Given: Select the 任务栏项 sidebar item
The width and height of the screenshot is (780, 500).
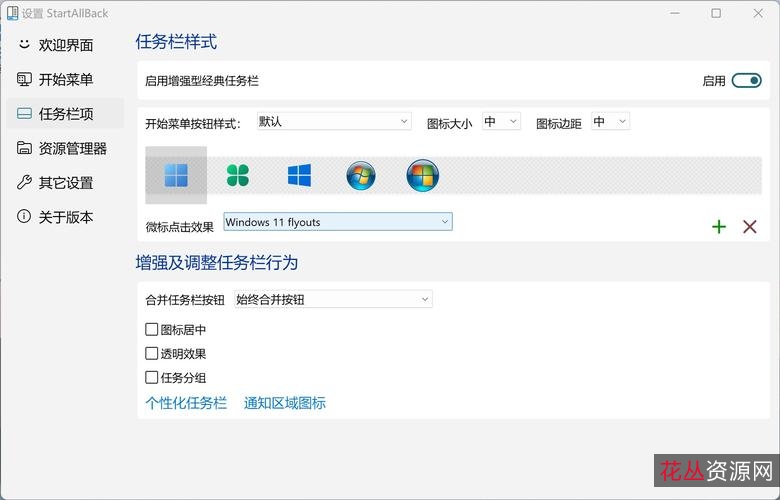Looking at the screenshot, I should pos(66,113).
